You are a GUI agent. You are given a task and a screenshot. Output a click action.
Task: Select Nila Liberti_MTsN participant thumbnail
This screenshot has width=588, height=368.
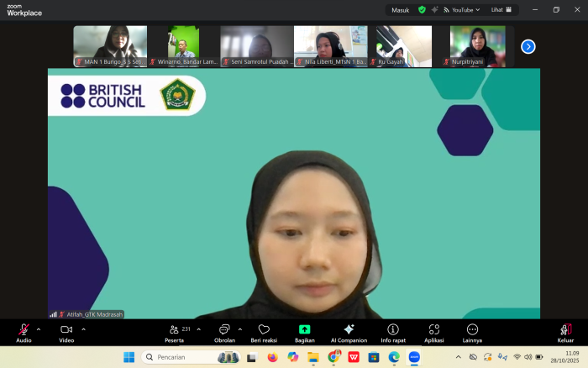pyautogui.click(x=331, y=46)
